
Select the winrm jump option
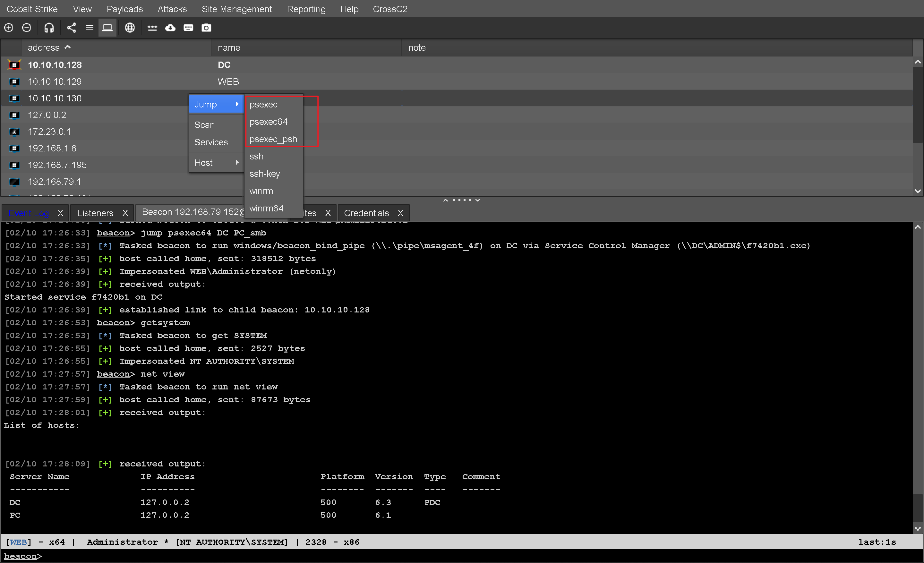[x=261, y=191]
